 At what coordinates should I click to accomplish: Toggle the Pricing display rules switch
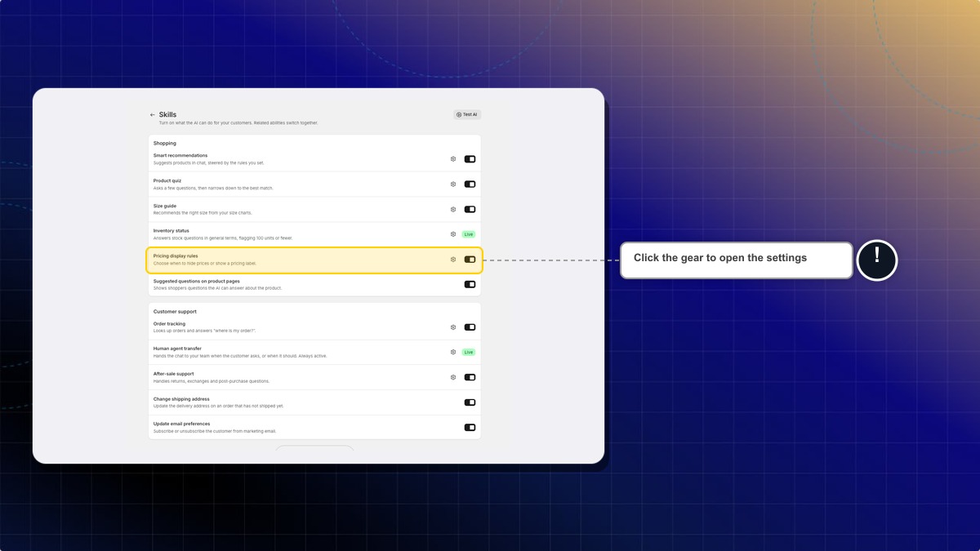click(470, 260)
